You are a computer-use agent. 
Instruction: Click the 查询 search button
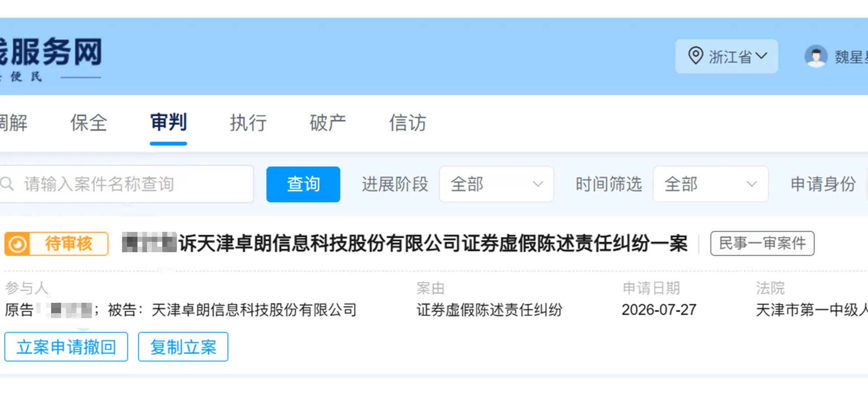tap(303, 184)
